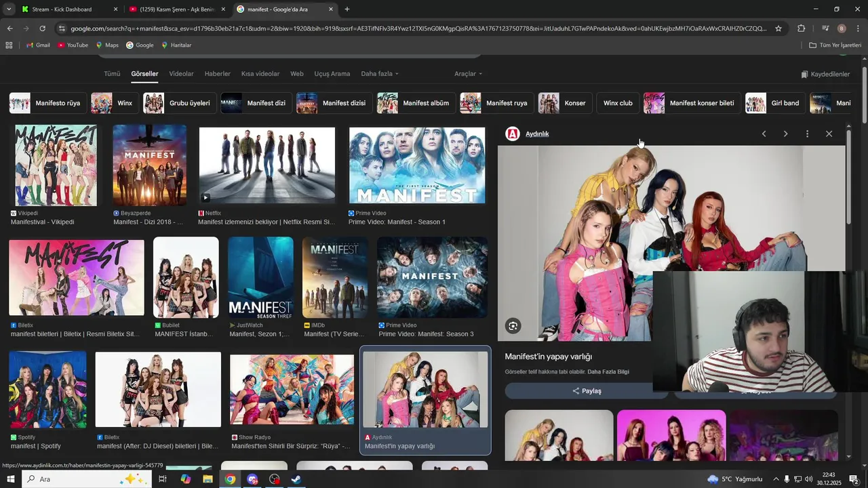
Task: Click the preview panel vertical scrollbar
Action: [848, 176]
